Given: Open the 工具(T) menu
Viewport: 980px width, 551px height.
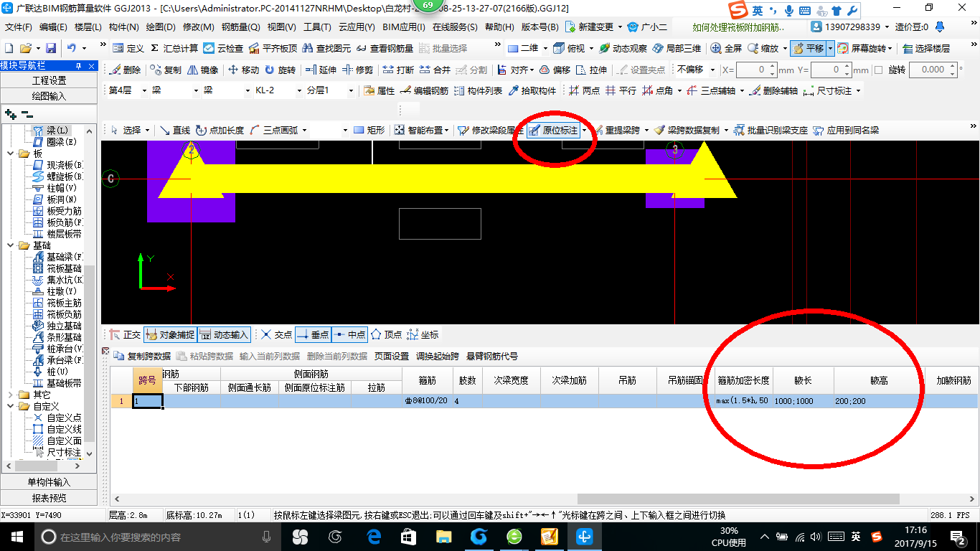Looking at the screenshot, I should (316, 27).
